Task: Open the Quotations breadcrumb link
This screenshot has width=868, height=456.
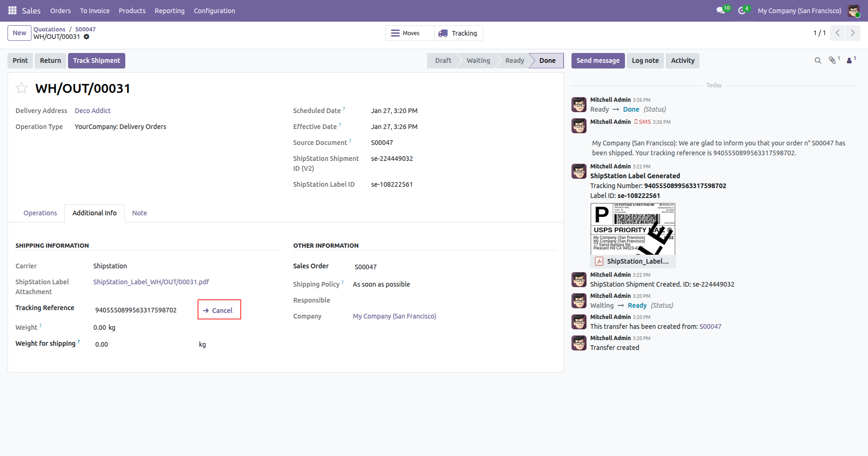Action: 49,29
